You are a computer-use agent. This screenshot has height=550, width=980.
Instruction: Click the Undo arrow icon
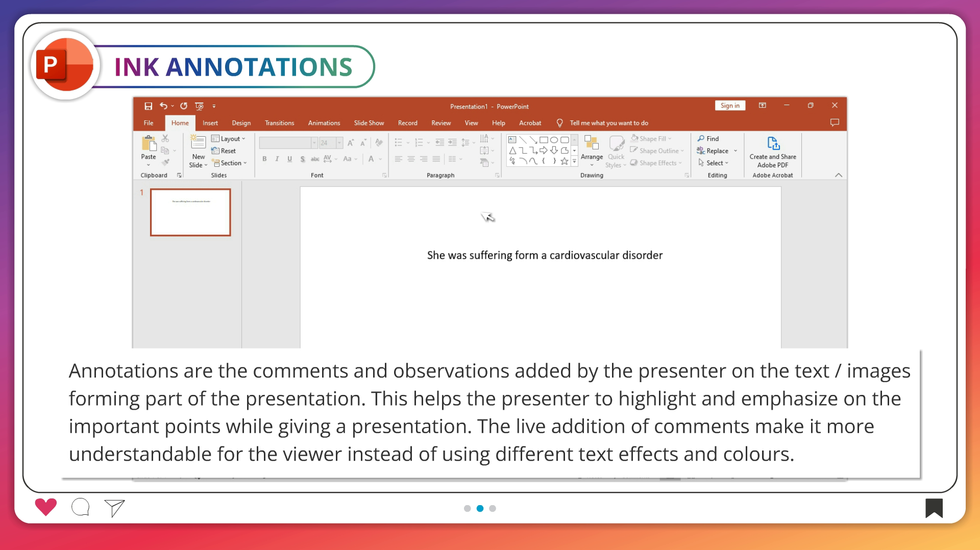[163, 106]
